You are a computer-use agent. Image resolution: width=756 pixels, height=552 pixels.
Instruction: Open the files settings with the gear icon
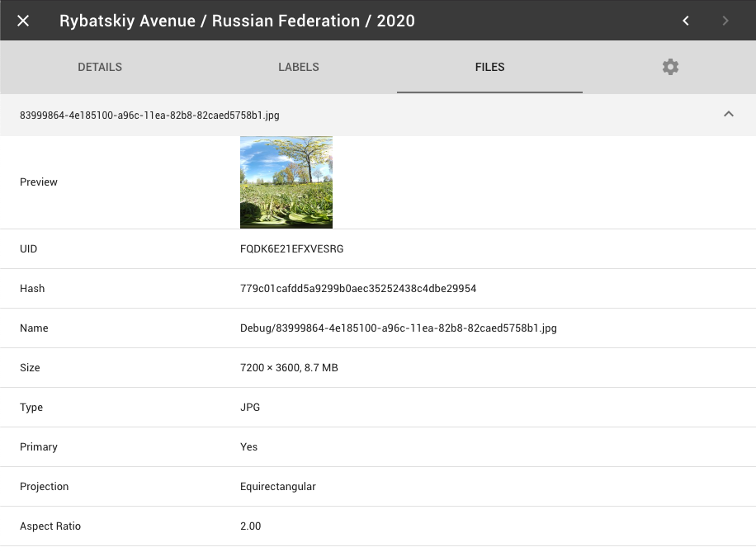coord(670,67)
